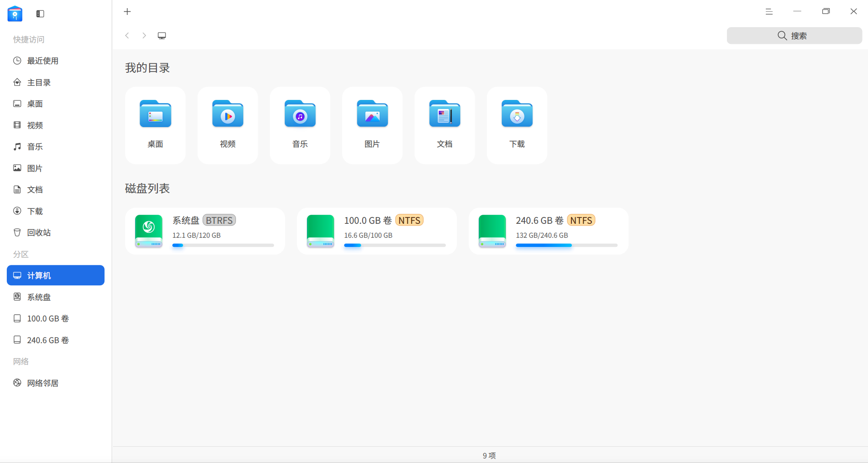Open the 图片 folder in main area
Image resolution: width=868 pixels, height=463 pixels.
[x=373, y=125]
